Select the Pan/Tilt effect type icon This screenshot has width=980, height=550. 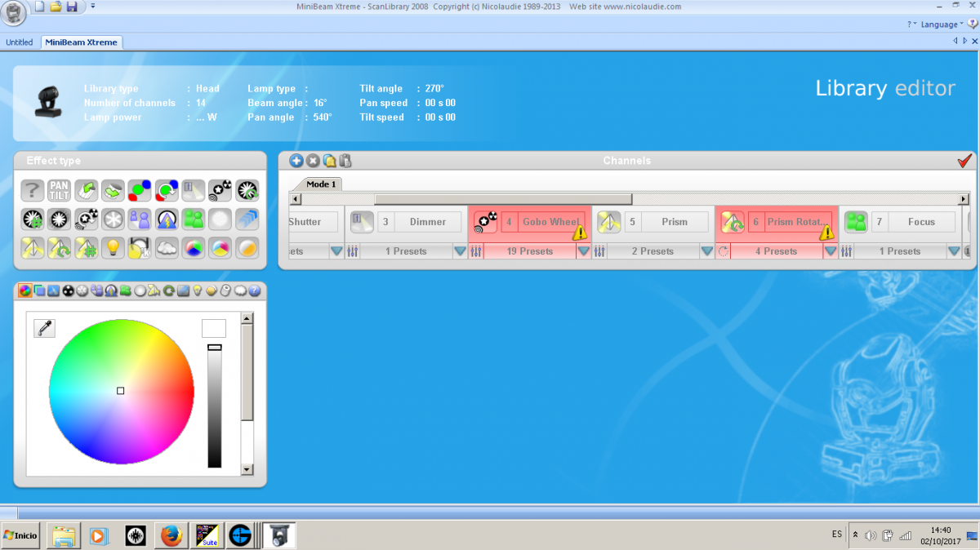click(x=59, y=191)
